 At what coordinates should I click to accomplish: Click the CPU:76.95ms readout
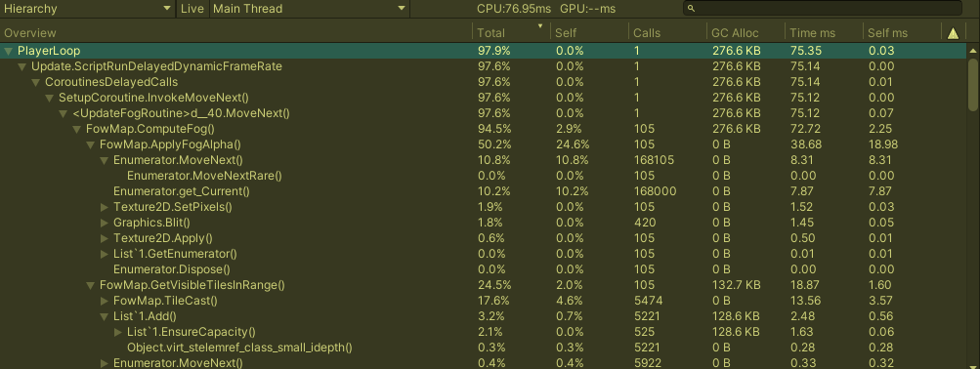[514, 9]
